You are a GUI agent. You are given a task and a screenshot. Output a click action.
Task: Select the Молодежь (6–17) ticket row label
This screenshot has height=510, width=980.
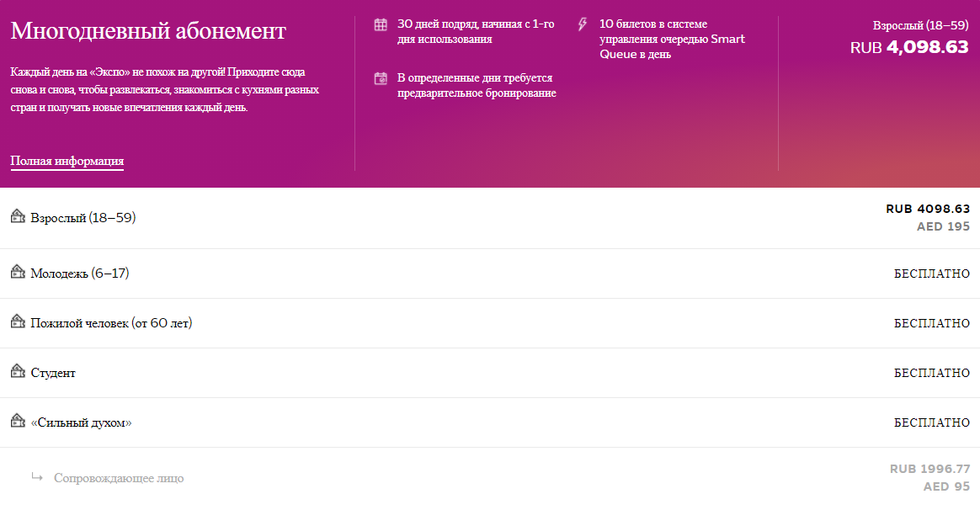[x=80, y=274]
